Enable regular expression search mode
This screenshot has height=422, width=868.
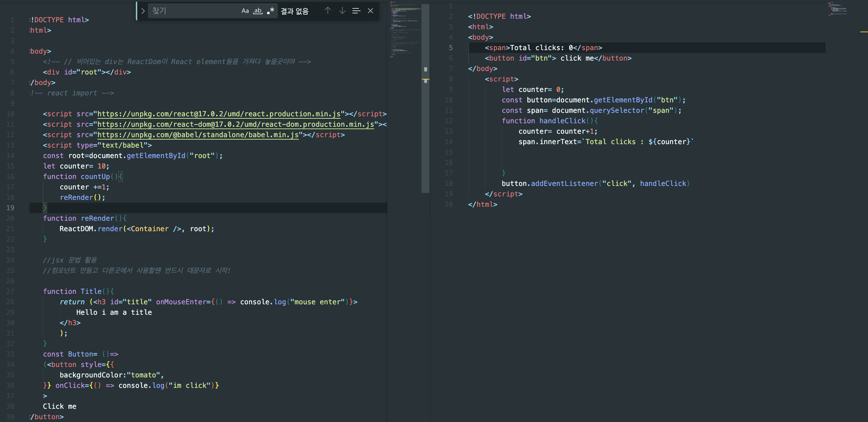(271, 11)
